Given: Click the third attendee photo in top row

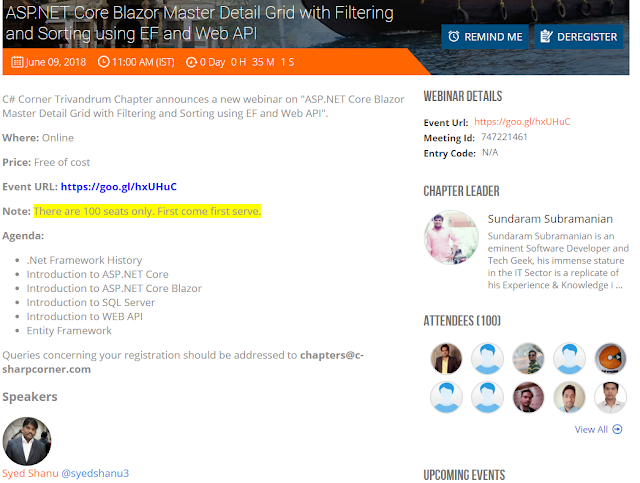Looking at the screenshot, I should click(528, 358).
